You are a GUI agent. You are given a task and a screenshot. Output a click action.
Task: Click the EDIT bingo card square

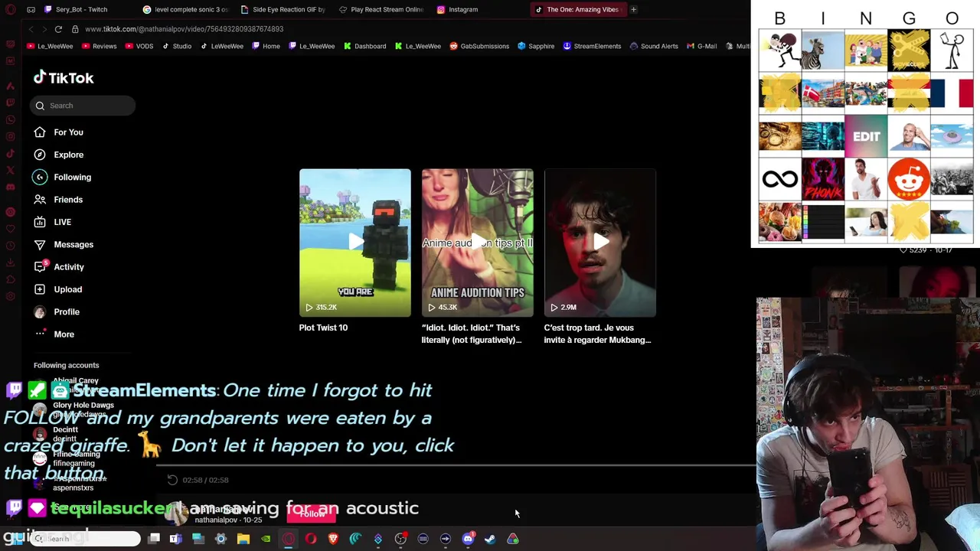click(x=866, y=136)
